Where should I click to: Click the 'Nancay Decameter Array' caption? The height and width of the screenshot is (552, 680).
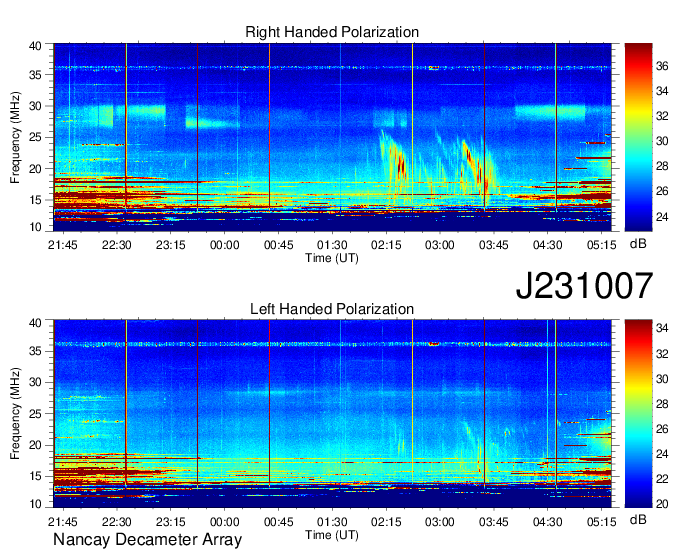[147, 540]
